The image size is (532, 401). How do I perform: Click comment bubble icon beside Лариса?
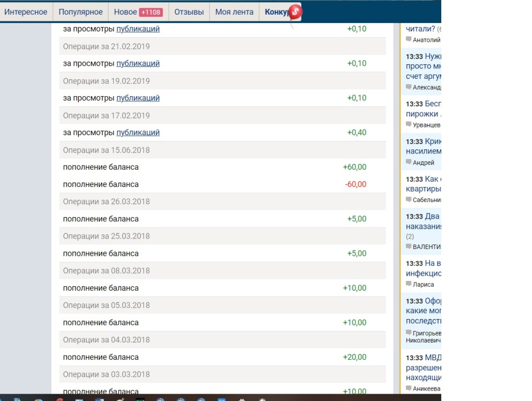click(409, 284)
